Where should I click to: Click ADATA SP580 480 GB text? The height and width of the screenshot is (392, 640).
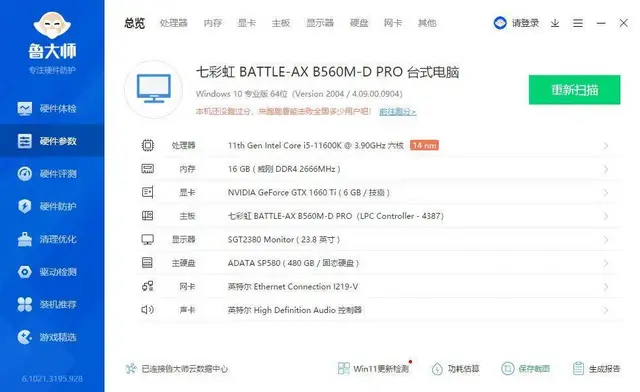293,263
